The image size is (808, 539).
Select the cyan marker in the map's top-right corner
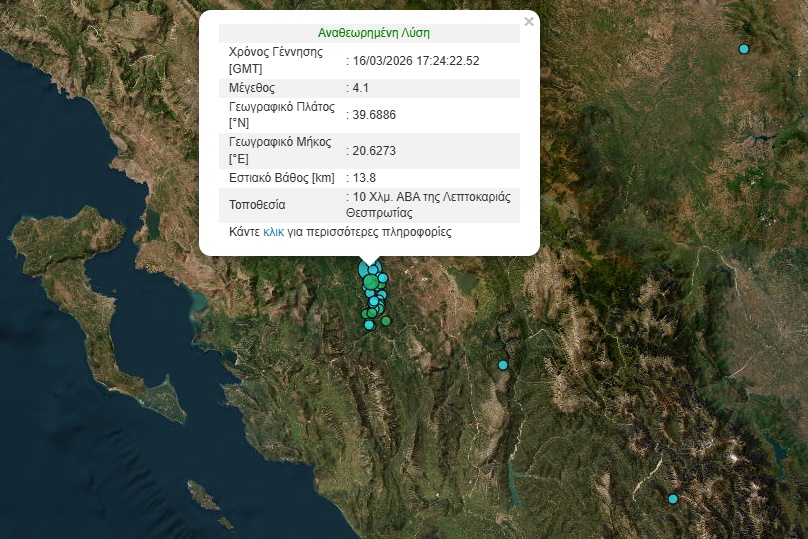pos(743,49)
